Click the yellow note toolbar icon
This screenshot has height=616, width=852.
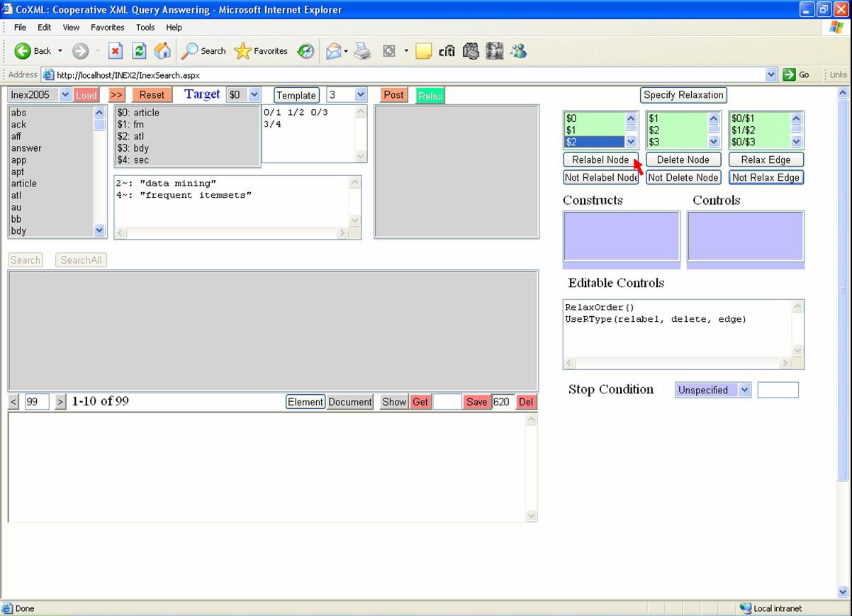pos(423,51)
